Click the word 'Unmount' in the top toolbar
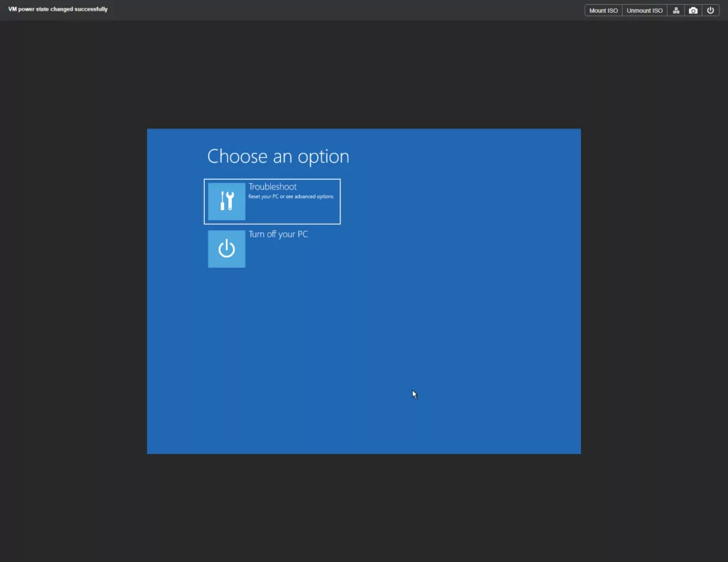The height and width of the screenshot is (562, 728). 638,11
